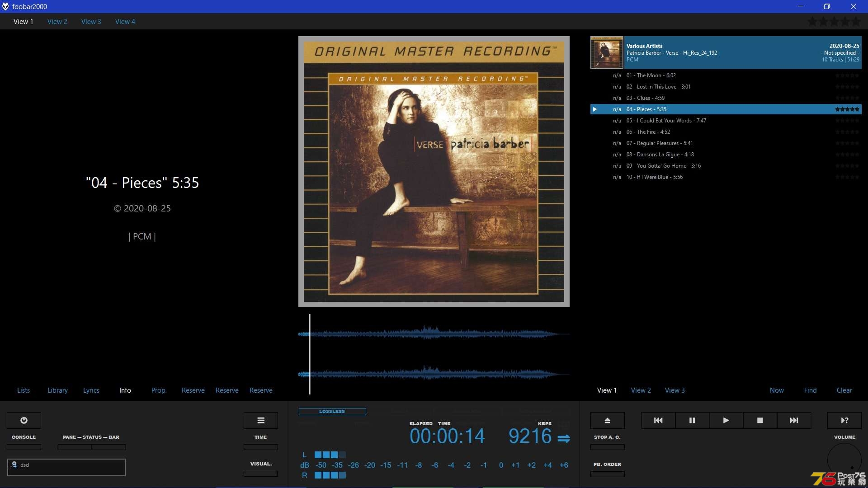Toggle the bar under CONSOLE label
This screenshot has width=868, height=488.
click(24, 447)
